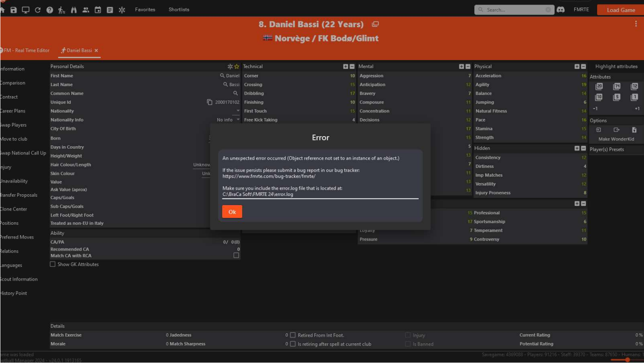Click the save game icon in the toolbar

click(x=13, y=9)
